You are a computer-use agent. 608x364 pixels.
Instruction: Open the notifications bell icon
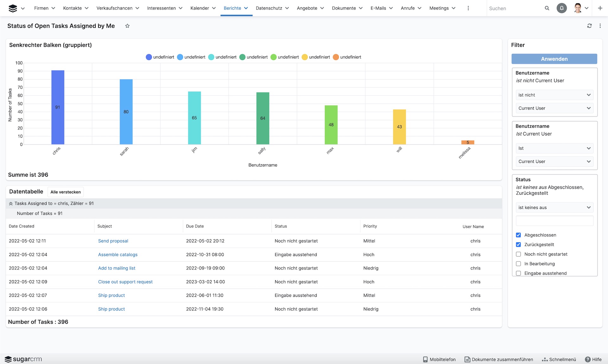click(x=561, y=8)
